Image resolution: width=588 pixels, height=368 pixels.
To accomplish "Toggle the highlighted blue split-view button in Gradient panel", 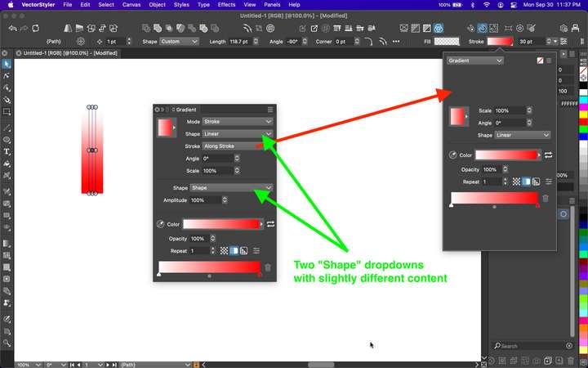I will (234, 250).
